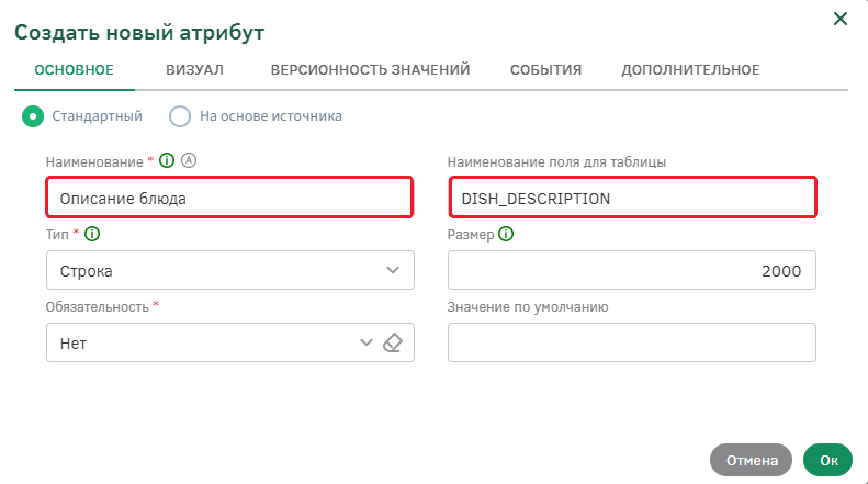Image resolution: width=868 pixels, height=484 pixels.
Task: Expand the Обязательность dropdown arrow
Action: click(x=366, y=343)
